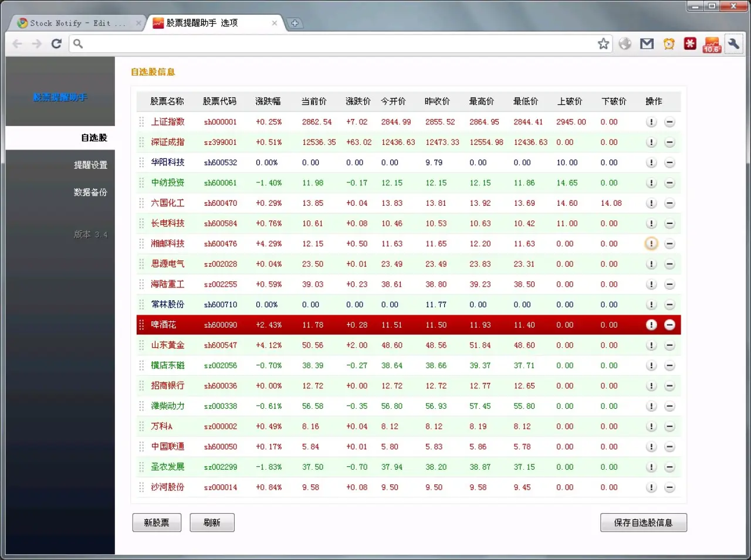Click the globe extension icon
The width and height of the screenshot is (751, 560).
(x=625, y=43)
